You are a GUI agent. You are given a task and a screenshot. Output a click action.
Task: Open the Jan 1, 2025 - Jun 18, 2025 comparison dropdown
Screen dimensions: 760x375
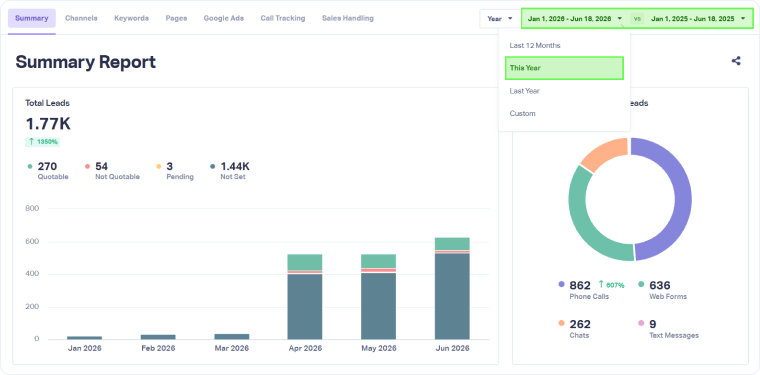click(698, 19)
